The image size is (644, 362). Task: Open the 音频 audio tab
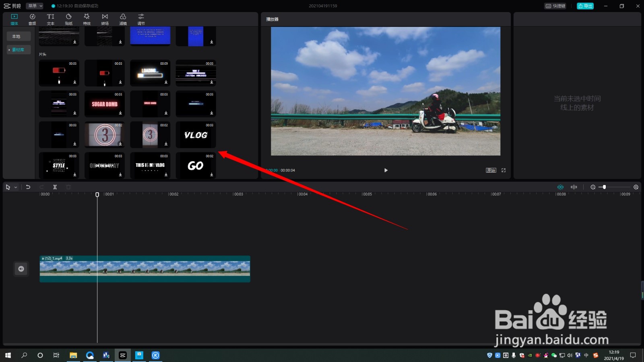[32, 19]
